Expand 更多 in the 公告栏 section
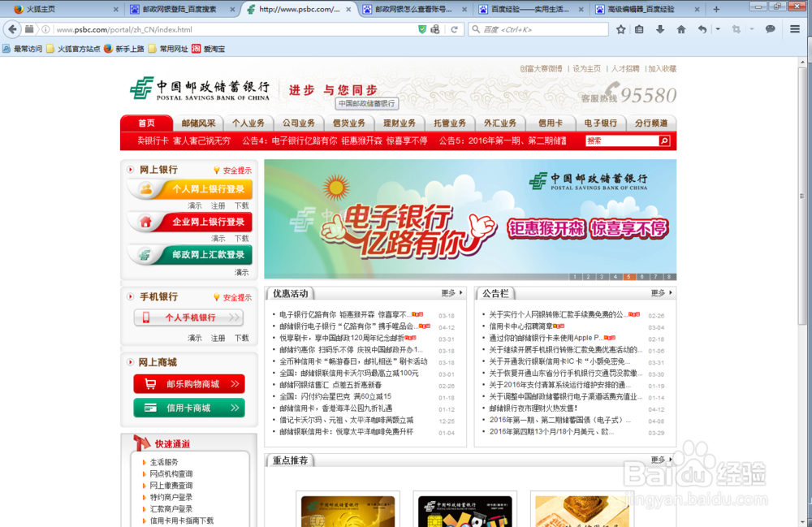 (661, 293)
